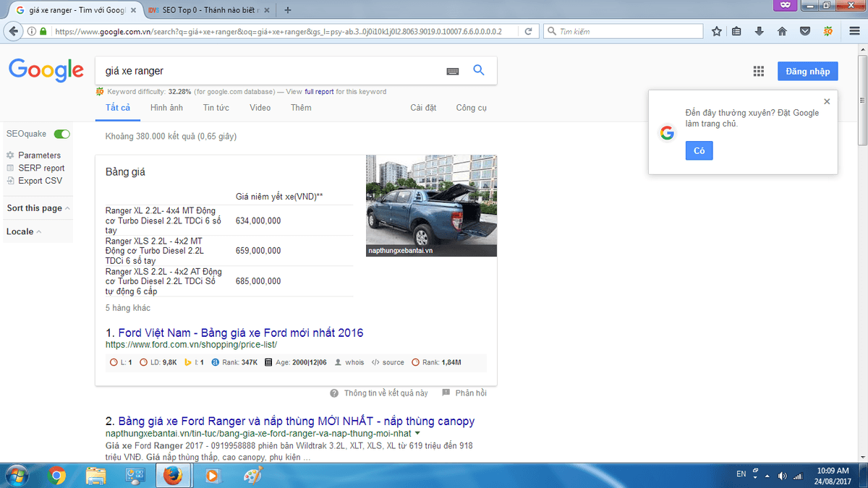Bookmark this page with the star icon
Image resolution: width=868 pixels, height=488 pixels.
[x=717, y=32]
